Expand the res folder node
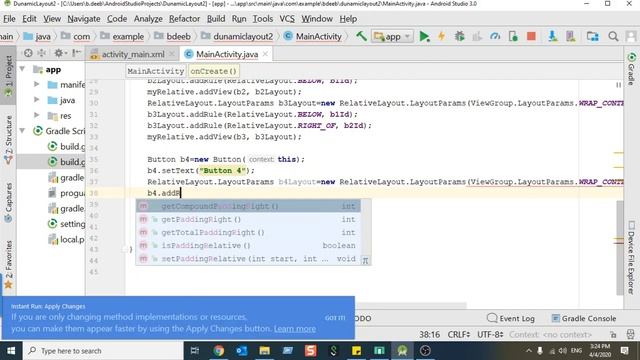Viewport: 640px width, 360px height. coord(37,116)
